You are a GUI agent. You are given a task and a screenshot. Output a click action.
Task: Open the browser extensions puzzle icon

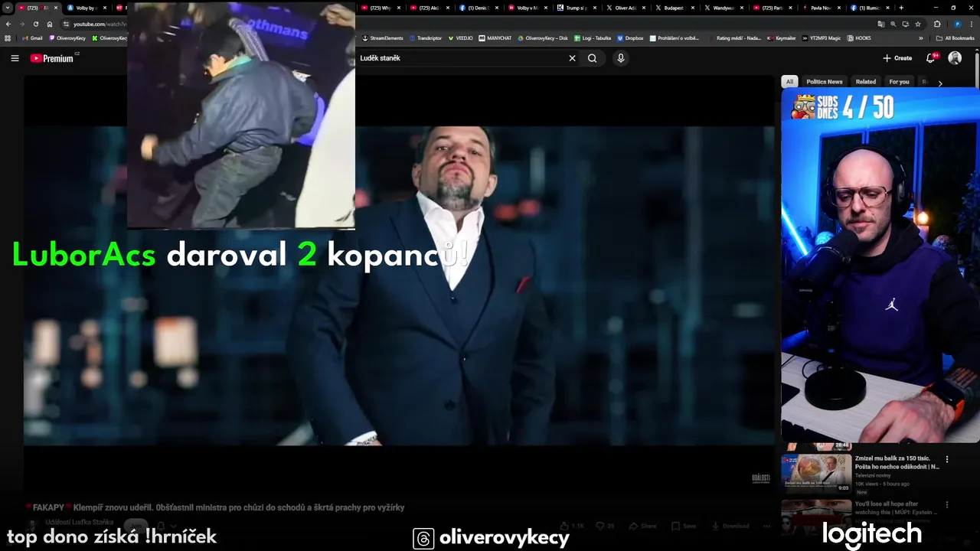pos(936,24)
